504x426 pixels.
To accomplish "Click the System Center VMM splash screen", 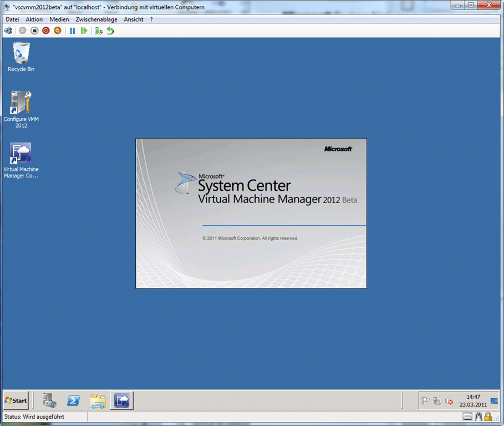I will pyautogui.click(x=251, y=214).
